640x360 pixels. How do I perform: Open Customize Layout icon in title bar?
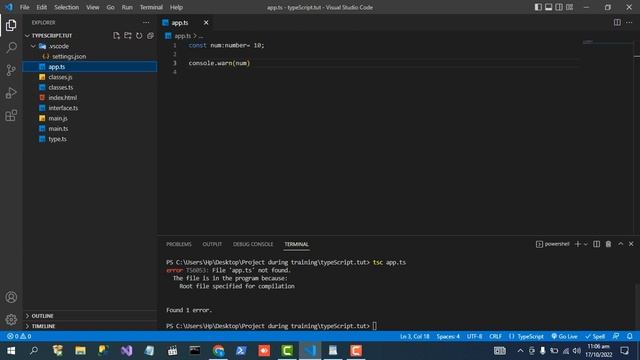569,7
